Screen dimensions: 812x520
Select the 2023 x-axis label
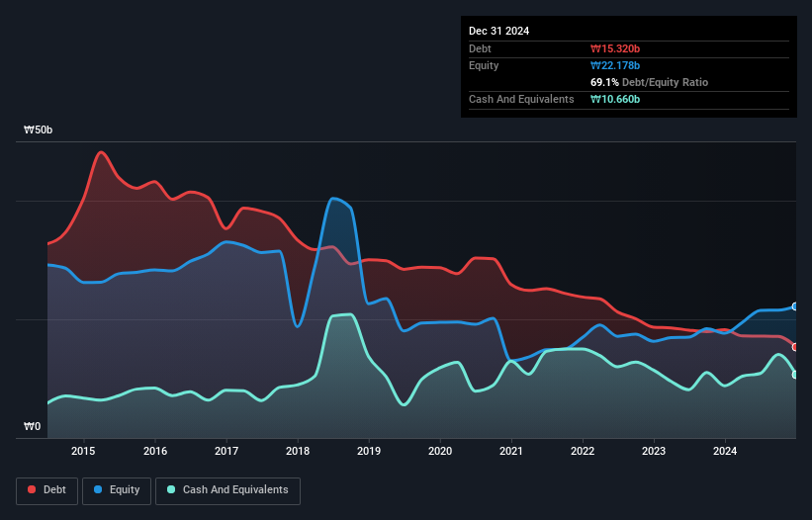[654, 451]
